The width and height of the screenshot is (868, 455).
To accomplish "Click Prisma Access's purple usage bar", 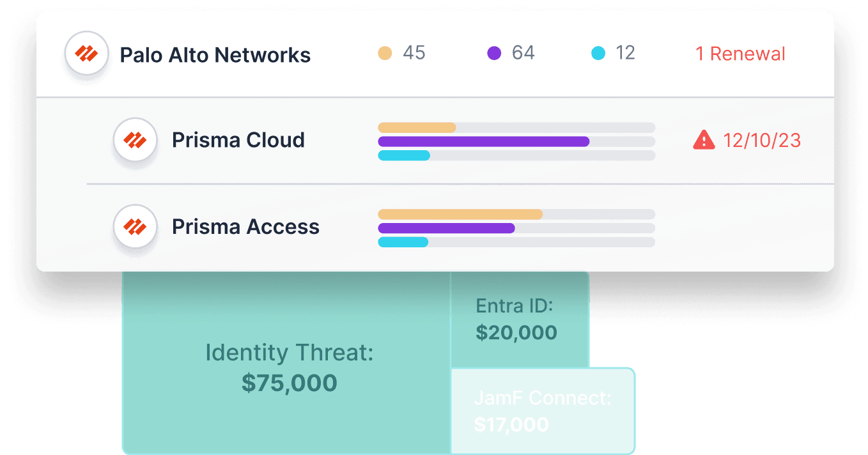I will pyautogui.click(x=446, y=228).
